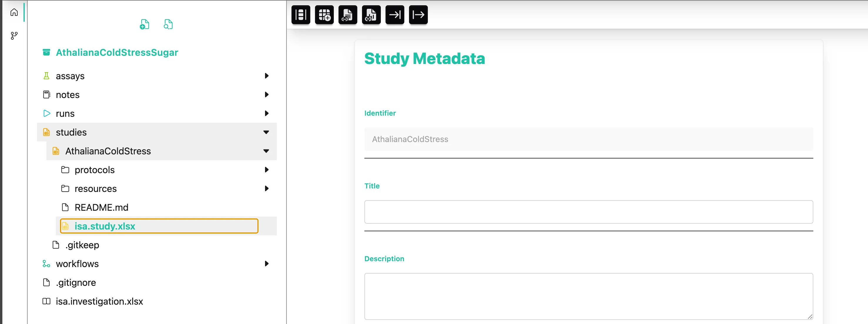
Task: Click the AthalianaColdStressSugar project title
Action: coord(117,53)
